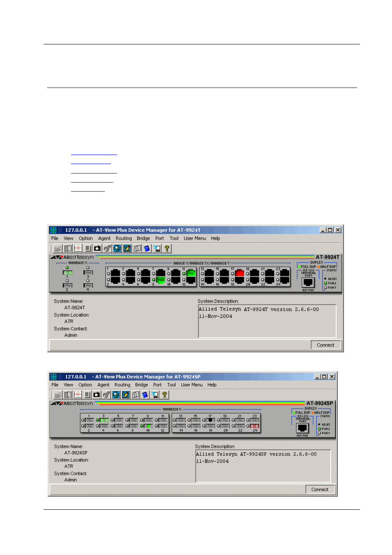Open Routing menu in AT-9924SP window
The height and width of the screenshot is (555, 392).
[122, 385]
